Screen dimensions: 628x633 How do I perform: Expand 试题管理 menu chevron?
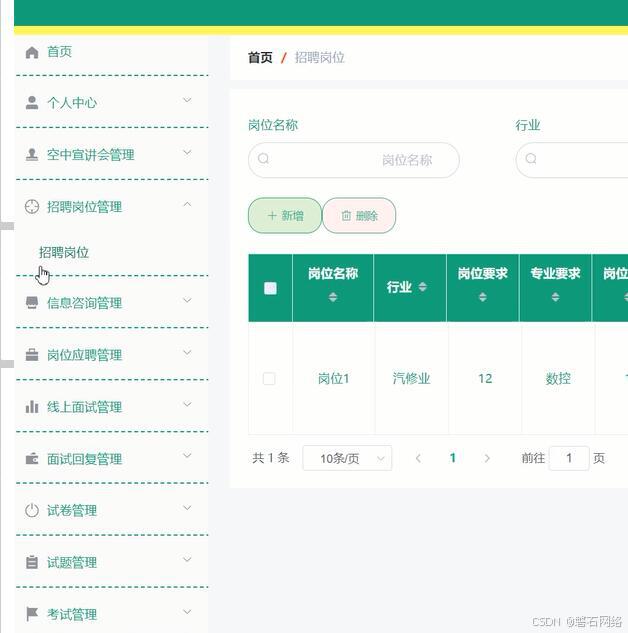[x=187, y=560]
